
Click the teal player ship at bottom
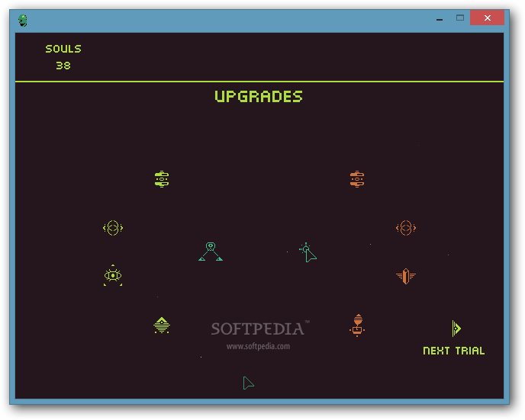coord(248,383)
